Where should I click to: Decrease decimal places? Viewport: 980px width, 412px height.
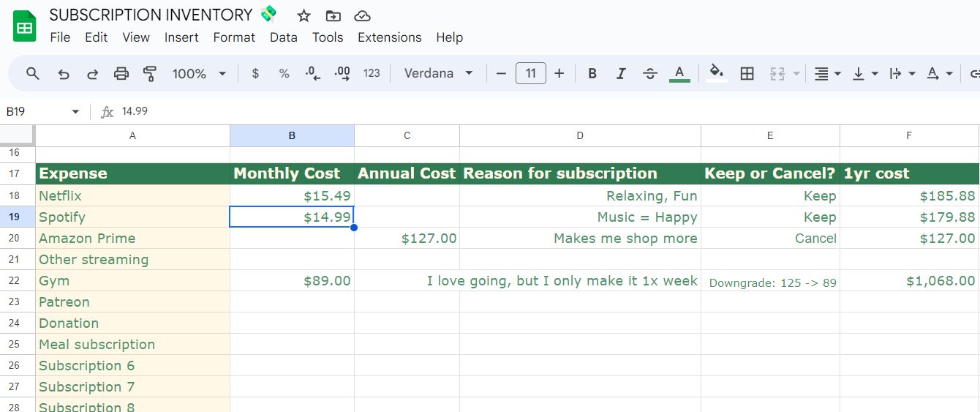[313, 73]
